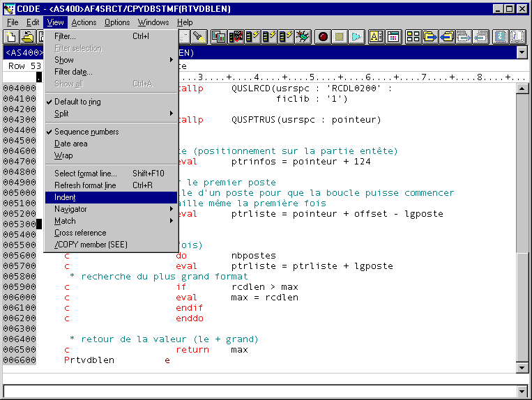Click the vertical scrollbar down arrow
The width and height of the screenshot is (532, 400).
521,367
